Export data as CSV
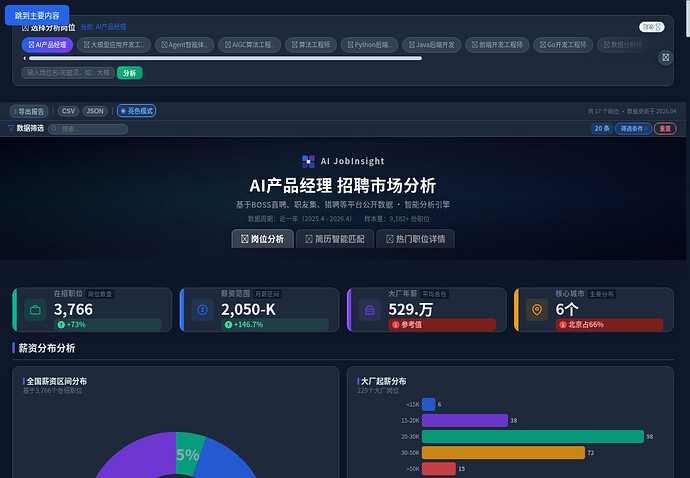Viewport: 690px width, 478px height. tap(68, 111)
